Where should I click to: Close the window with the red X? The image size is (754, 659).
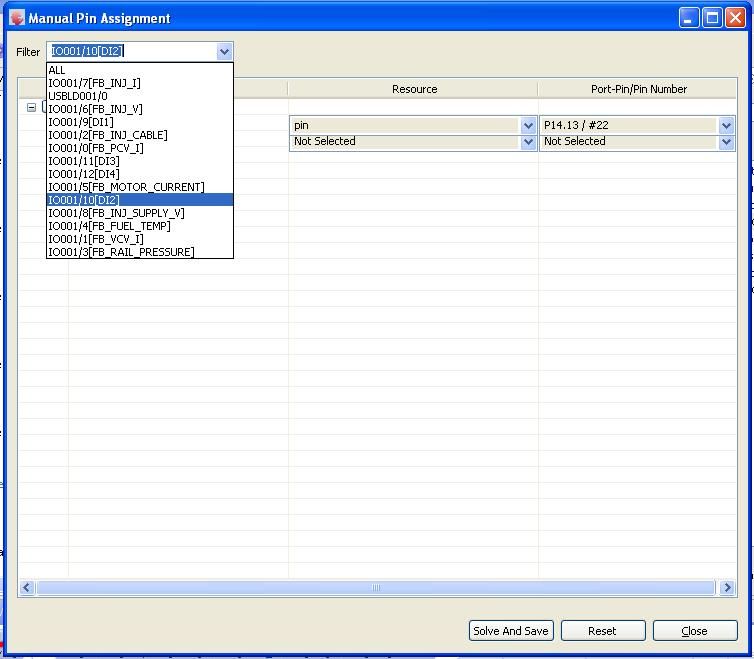tap(735, 18)
